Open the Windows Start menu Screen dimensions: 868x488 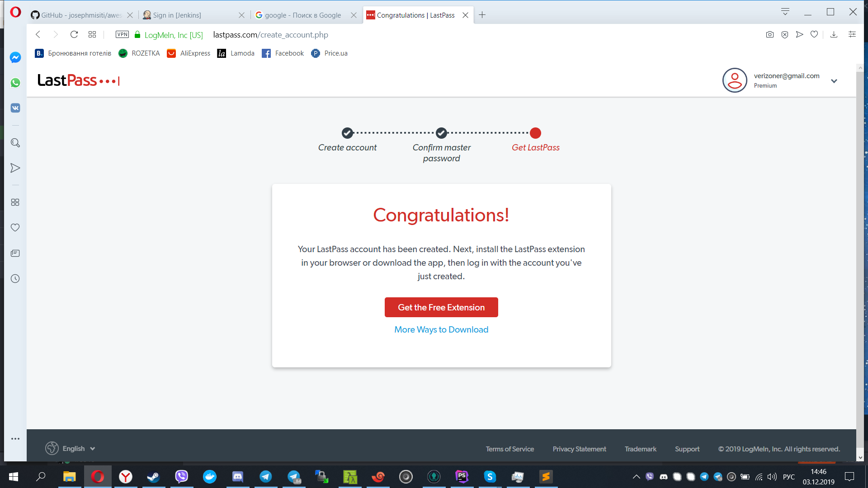pos(14,477)
